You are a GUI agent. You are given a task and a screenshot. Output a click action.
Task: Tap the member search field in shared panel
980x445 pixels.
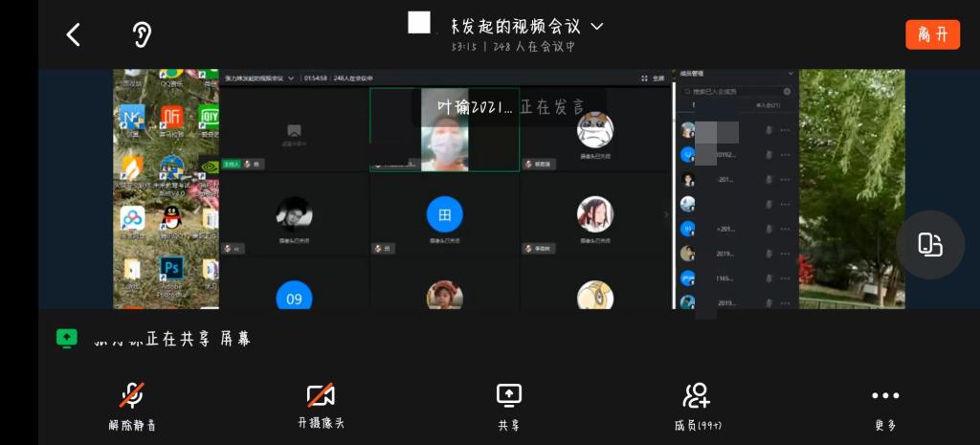coord(732,92)
